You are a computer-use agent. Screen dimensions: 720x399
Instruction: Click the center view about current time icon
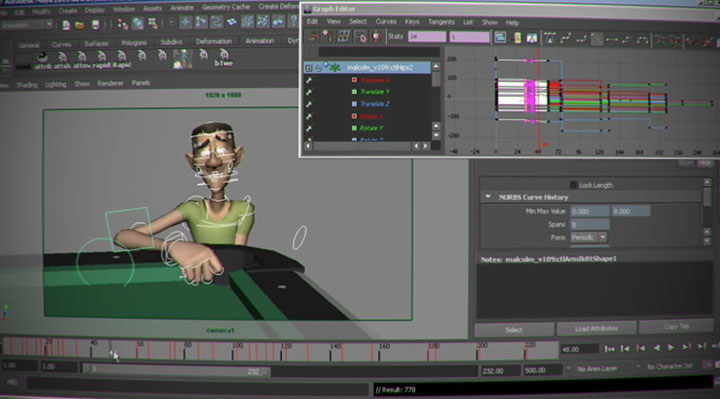coord(532,38)
